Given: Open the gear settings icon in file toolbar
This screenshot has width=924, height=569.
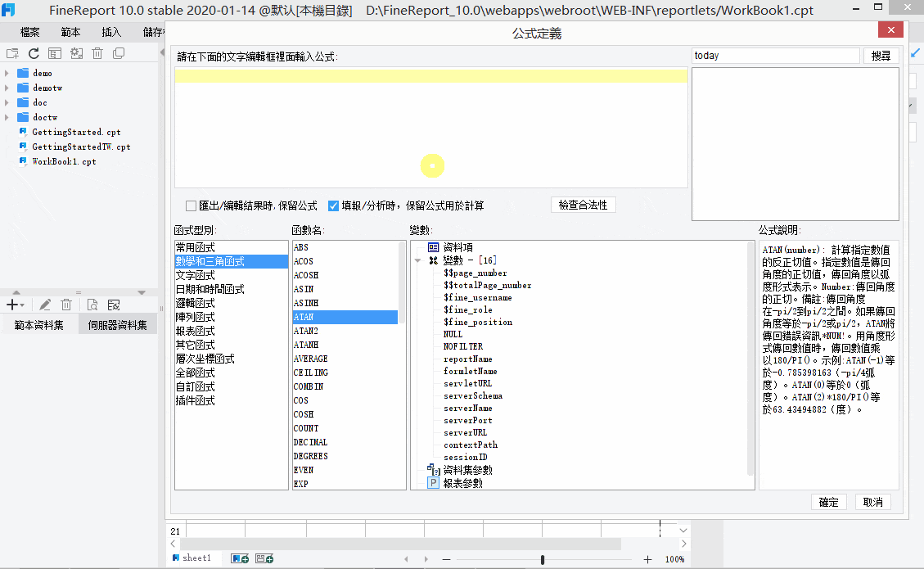Looking at the screenshot, I should pyautogui.click(x=77, y=54).
